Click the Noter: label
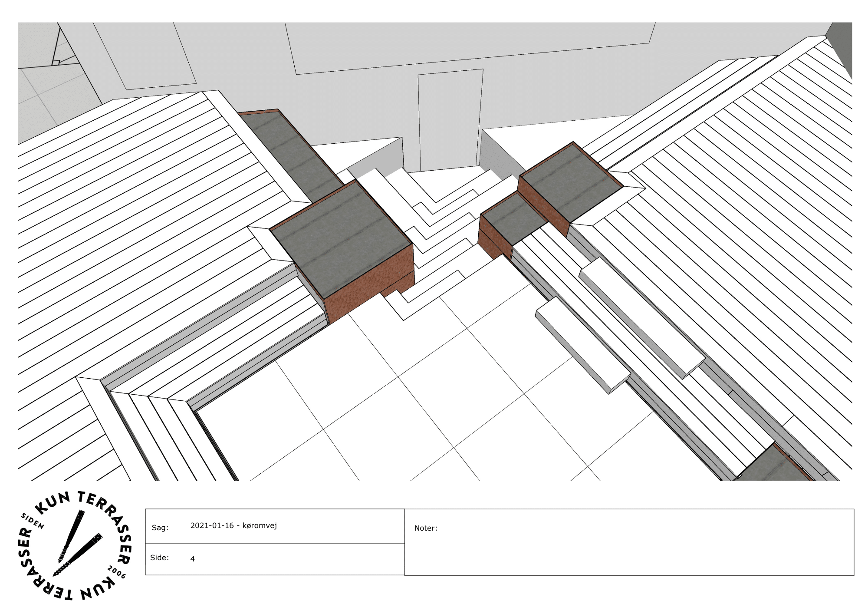 [x=425, y=528]
